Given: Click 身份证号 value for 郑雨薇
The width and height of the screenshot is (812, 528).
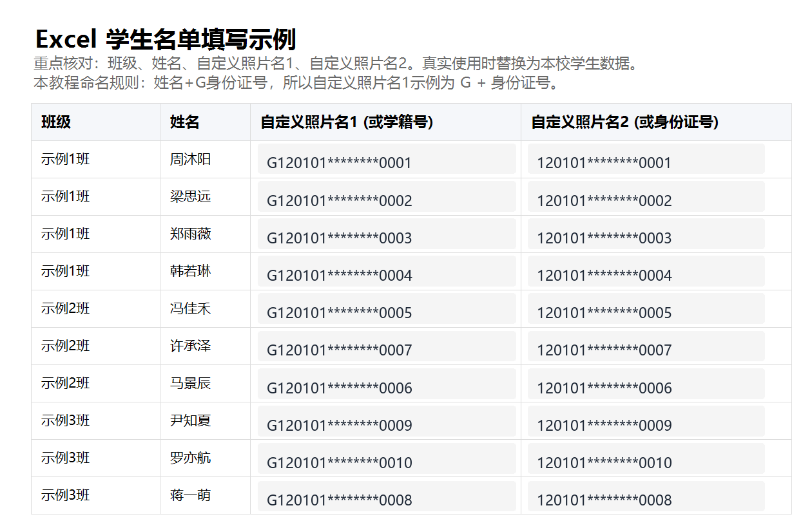Looking at the screenshot, I should (x=646, y=234).
